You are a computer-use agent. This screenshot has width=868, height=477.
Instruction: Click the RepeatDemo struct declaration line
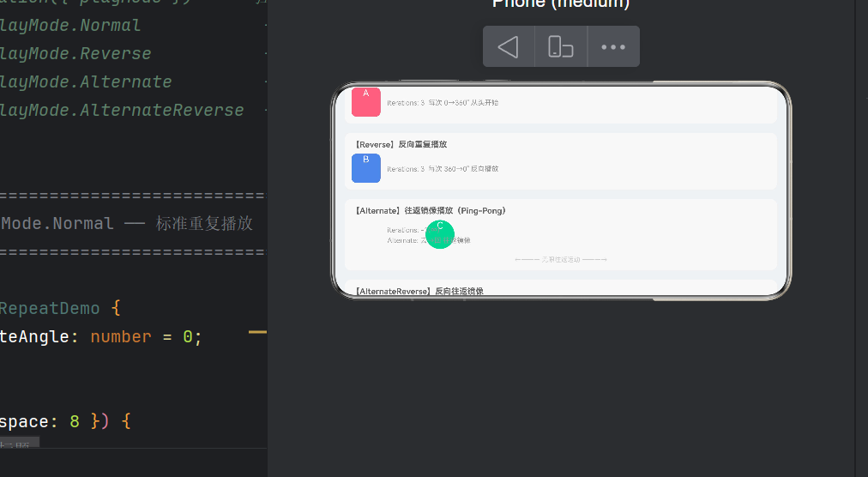(60, 308)
